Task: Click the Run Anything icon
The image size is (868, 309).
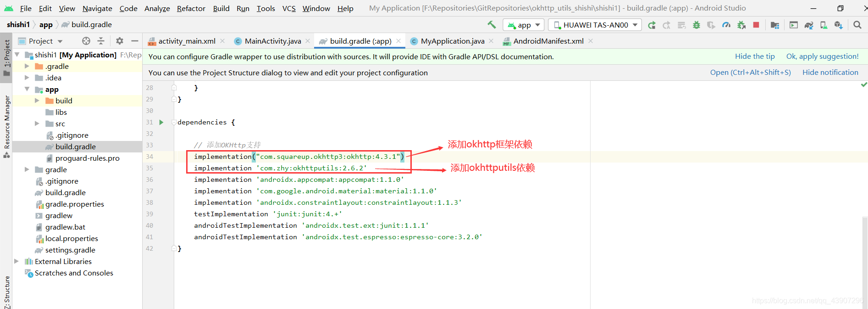Action: tap(794, 25)
